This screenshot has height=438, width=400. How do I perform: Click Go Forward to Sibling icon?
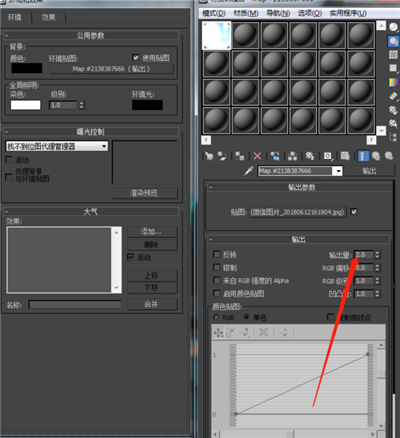click(389, 156)
